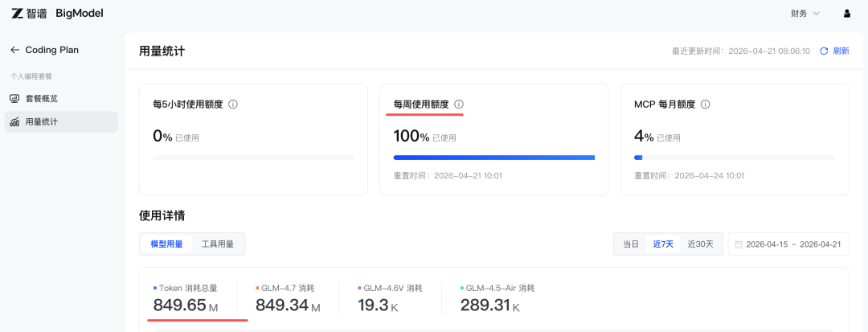Click the 每周使用额度 full progress bar

tap(493, 158)
